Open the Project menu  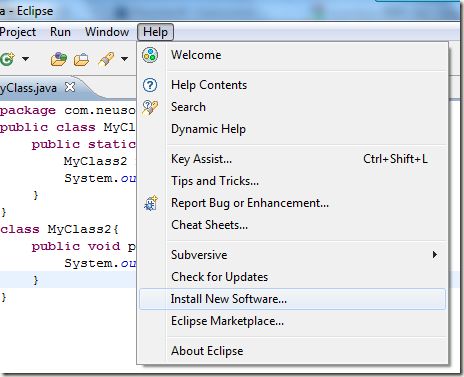18,32
